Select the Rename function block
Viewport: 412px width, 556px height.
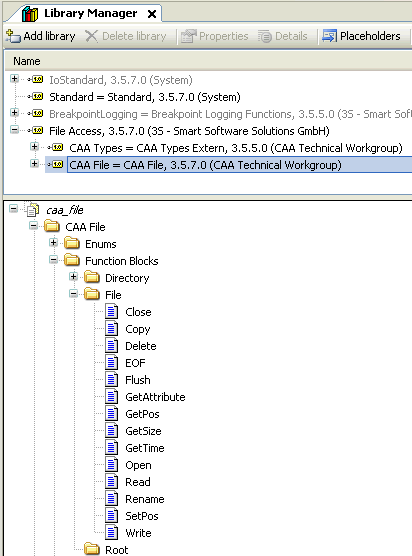[145, 499]
